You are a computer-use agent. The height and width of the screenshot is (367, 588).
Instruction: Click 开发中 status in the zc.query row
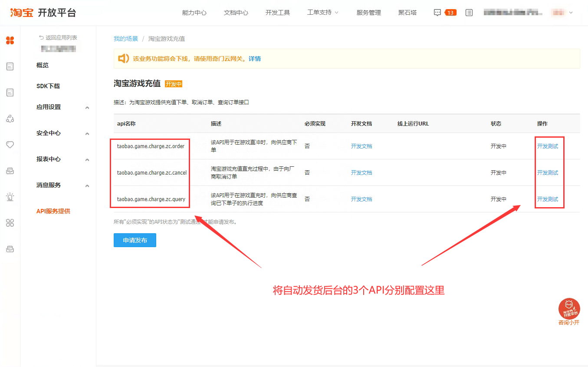(x=499, y=199)
